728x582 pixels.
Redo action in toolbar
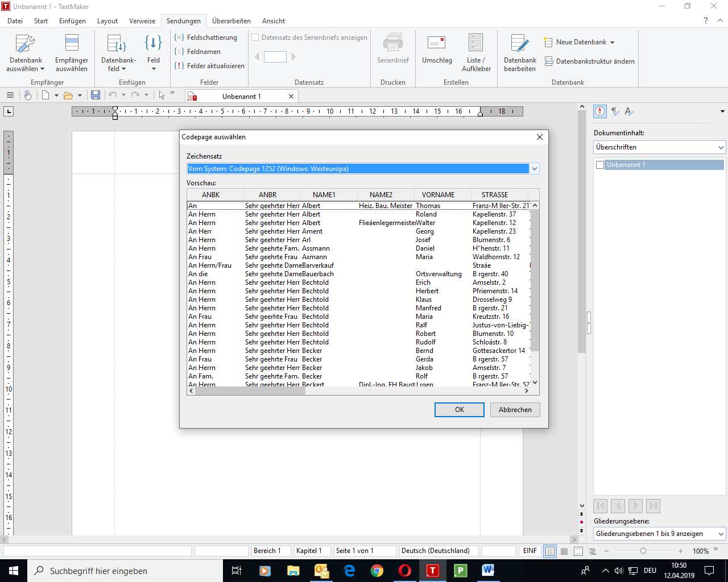coord(135,95)
